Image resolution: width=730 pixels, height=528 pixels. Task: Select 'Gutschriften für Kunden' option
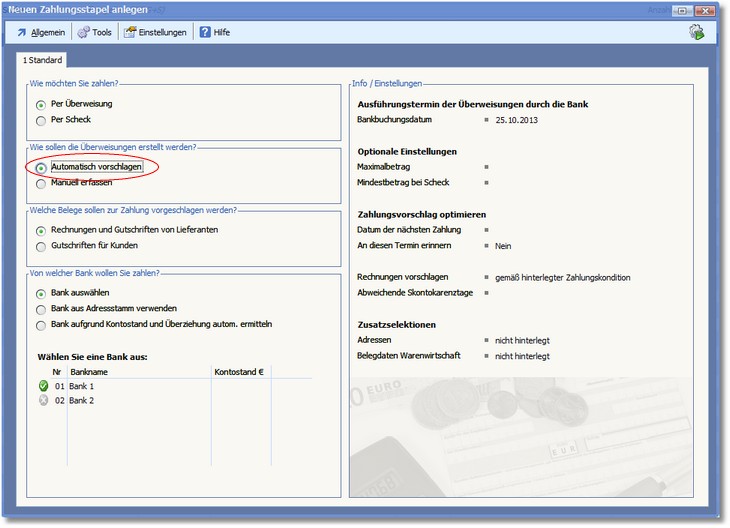pyautogui.click(x=41, y=246)
